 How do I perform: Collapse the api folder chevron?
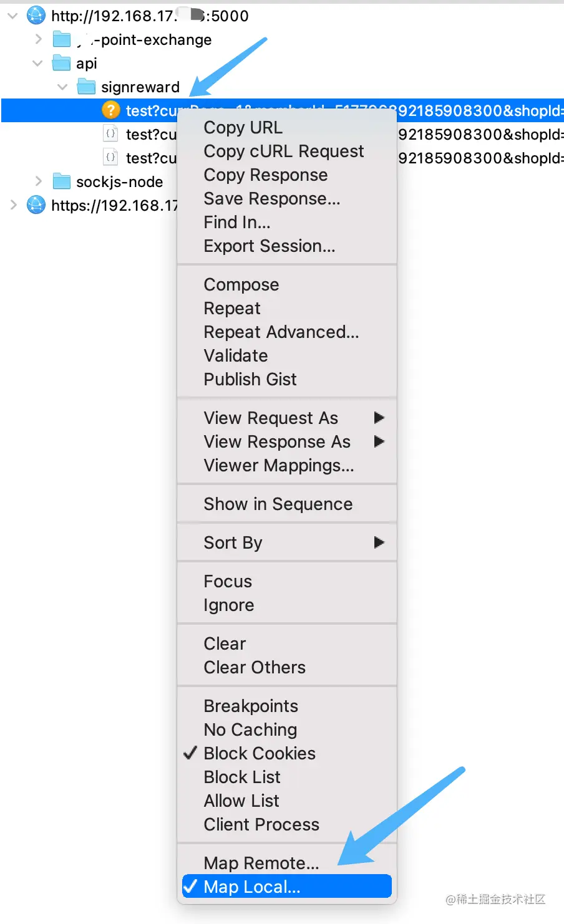pyautogui.click(x=37, y=64)
